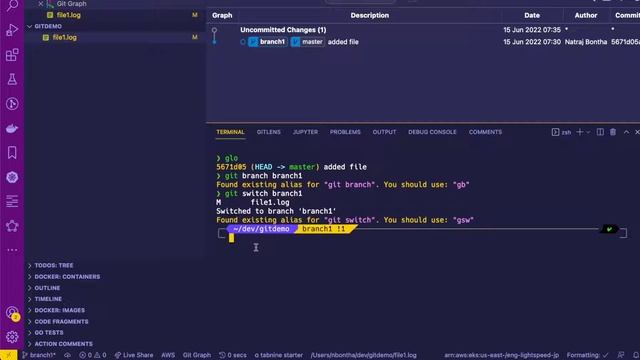640x360 pixels.
Task: Open the Bookmarks view
Action: tap(12, 153)
